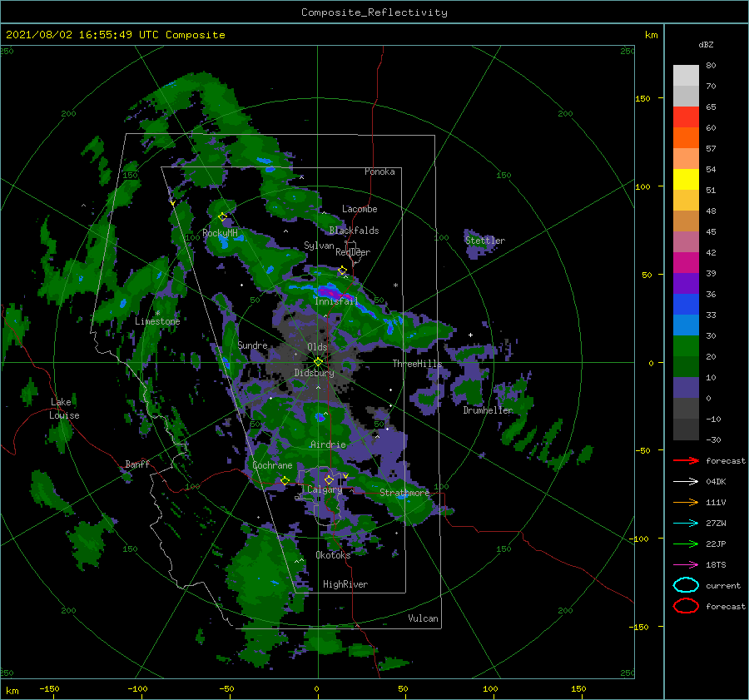
Task: Click the Cochrane label
Action: tap(272, 465)
